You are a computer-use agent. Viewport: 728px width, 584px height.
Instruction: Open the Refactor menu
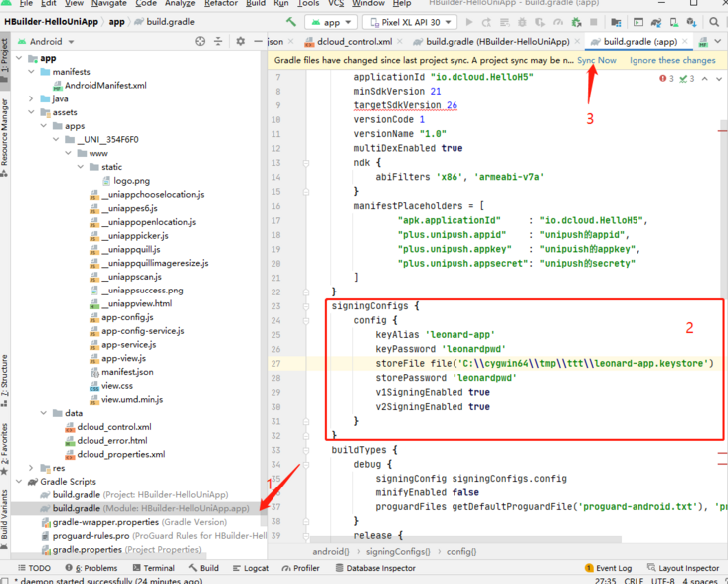point(221,4)
